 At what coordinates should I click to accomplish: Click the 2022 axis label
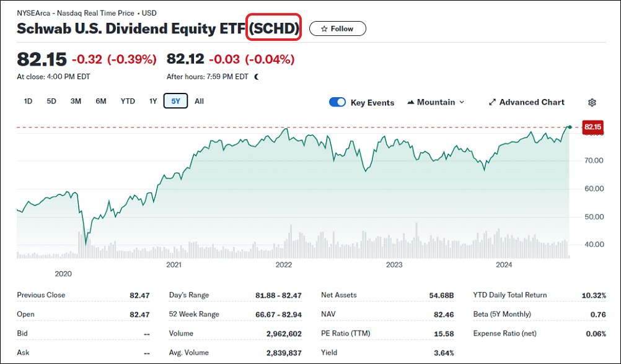284,265
